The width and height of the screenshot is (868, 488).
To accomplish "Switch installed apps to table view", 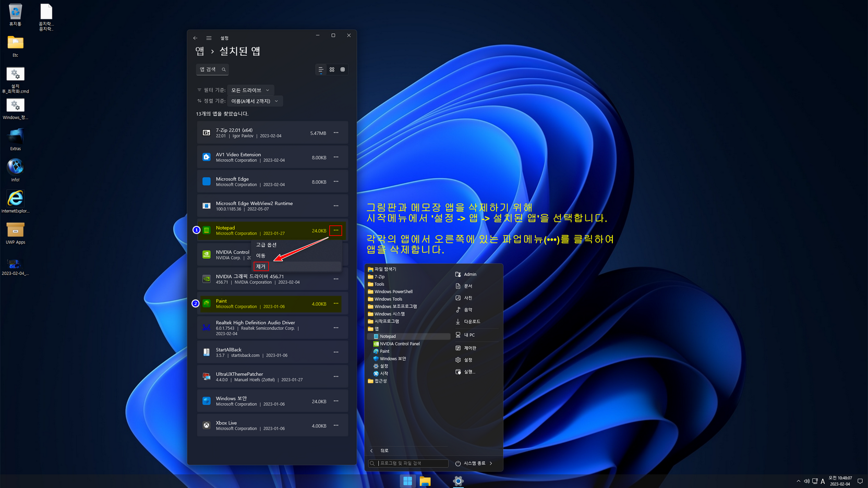I will (x=343, y=69).
